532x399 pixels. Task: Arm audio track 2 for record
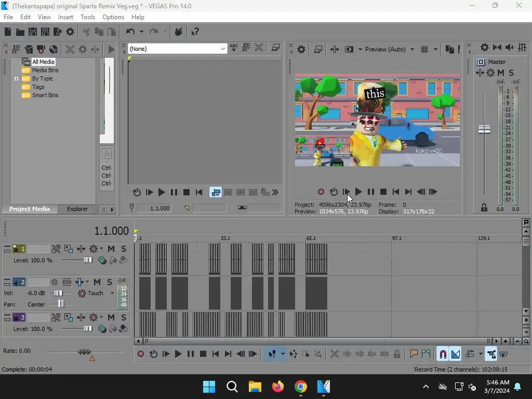point(54,282)
